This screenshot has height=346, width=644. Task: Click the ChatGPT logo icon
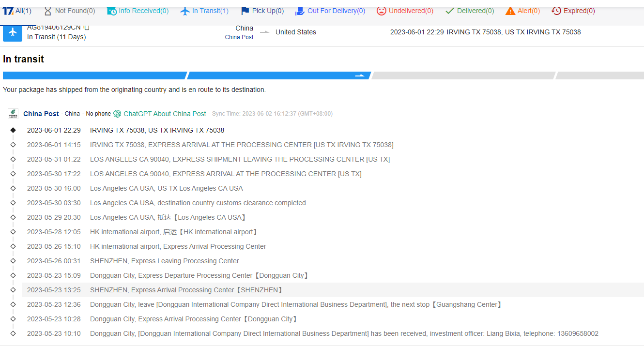coord(117,114)
